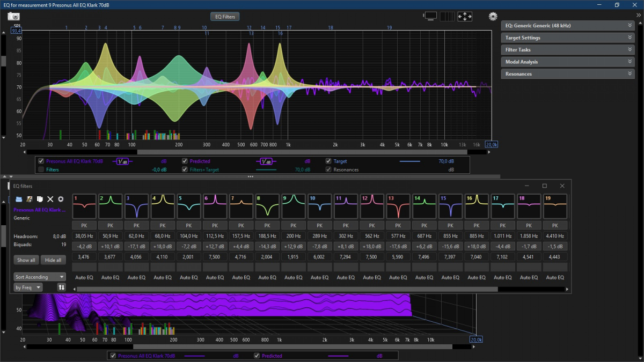Screen dimensions: 644x362
Task: Click the edit filters pencil icon
Action: pos(30,199)
